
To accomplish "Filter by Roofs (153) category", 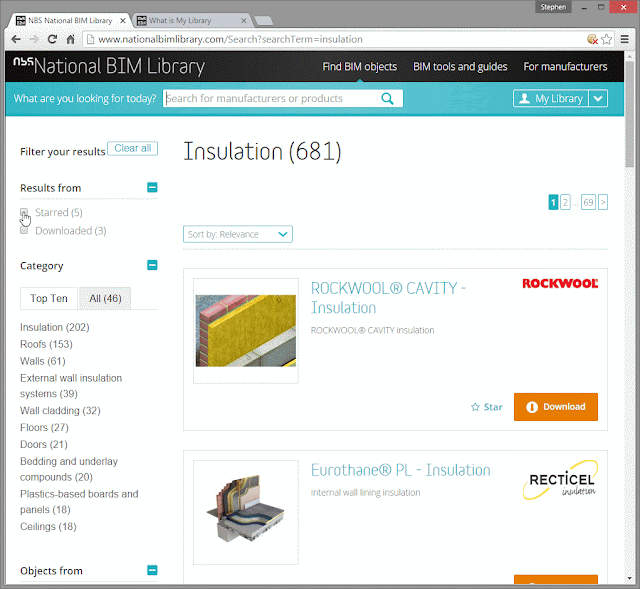I will click(46, 344).
